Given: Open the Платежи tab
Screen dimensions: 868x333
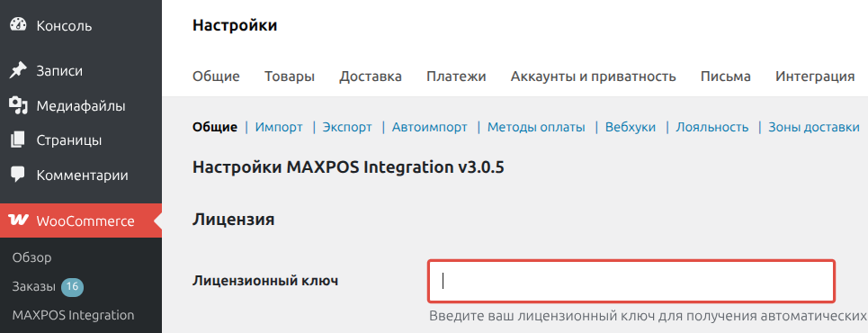Looking at the screenshot, I should coord(456,76).
